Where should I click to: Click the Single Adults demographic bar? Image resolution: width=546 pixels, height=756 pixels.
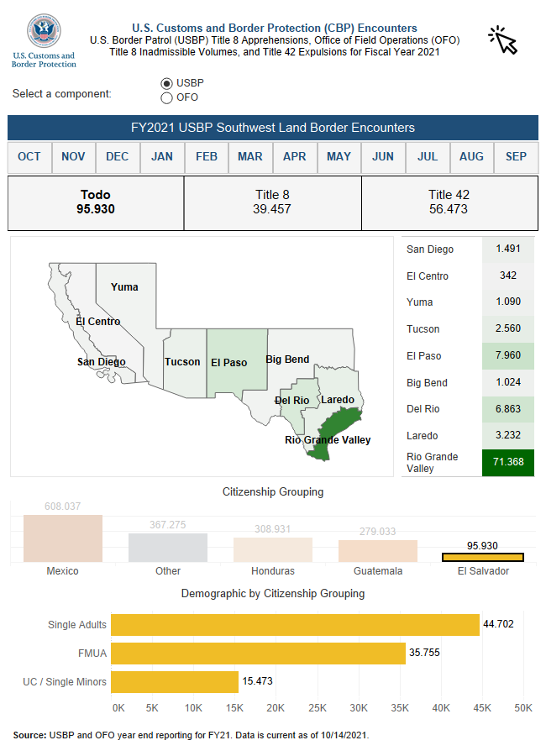pos(295,625)
